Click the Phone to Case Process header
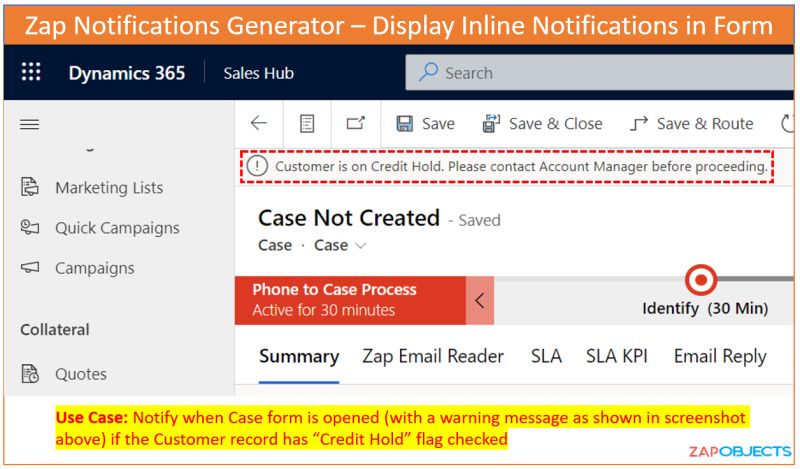Viewport: 800px width, 469px height. pyautogui.click(x=334, y=289)
